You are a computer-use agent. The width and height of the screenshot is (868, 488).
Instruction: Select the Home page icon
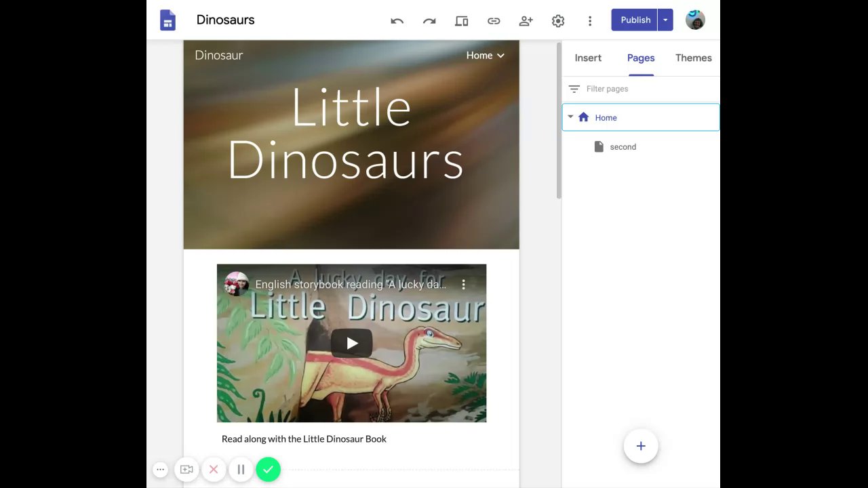pyautogui.click(x=584, y=117)
